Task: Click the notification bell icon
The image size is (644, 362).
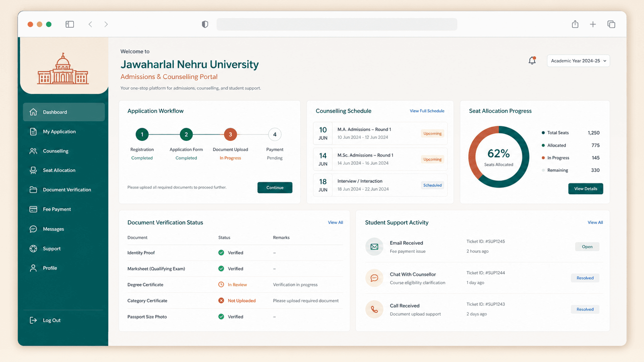Action: pos(532,60)
